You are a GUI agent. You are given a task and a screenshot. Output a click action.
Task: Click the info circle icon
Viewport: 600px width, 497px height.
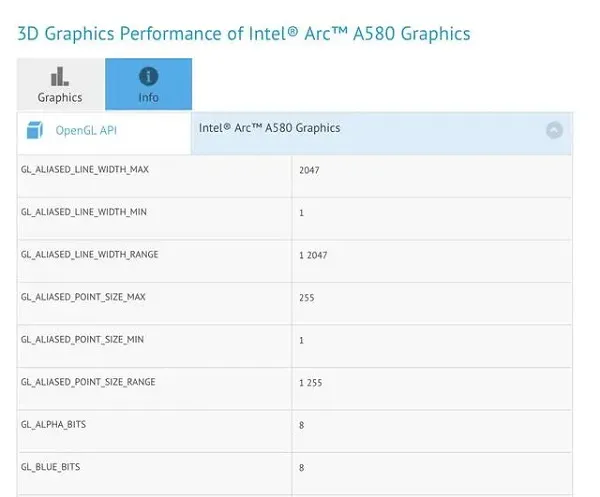tap(148, 76)
